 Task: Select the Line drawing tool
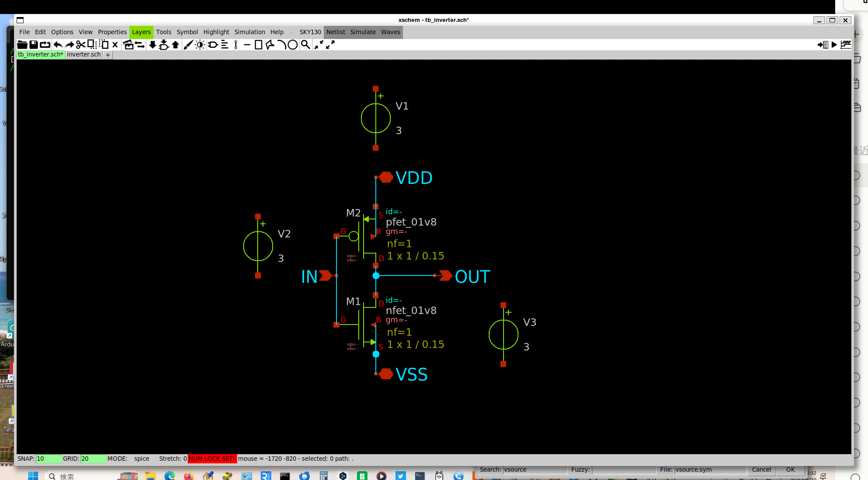[247, 45]
